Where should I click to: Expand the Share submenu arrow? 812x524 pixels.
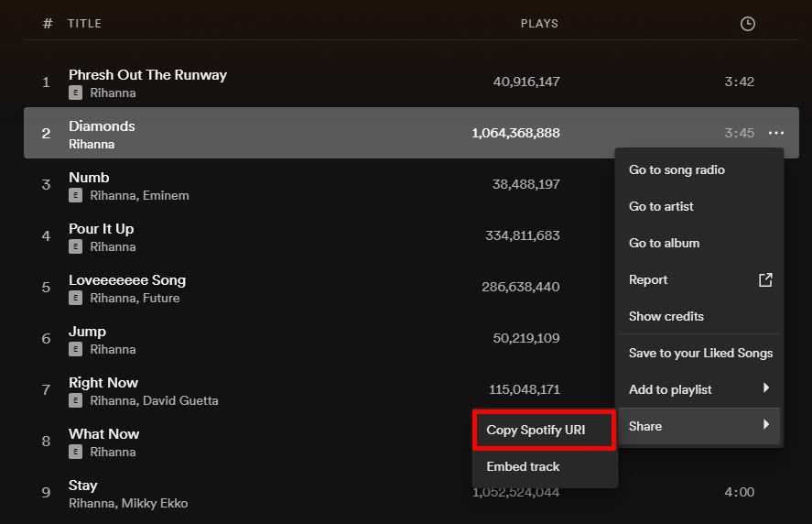[766, 425]
